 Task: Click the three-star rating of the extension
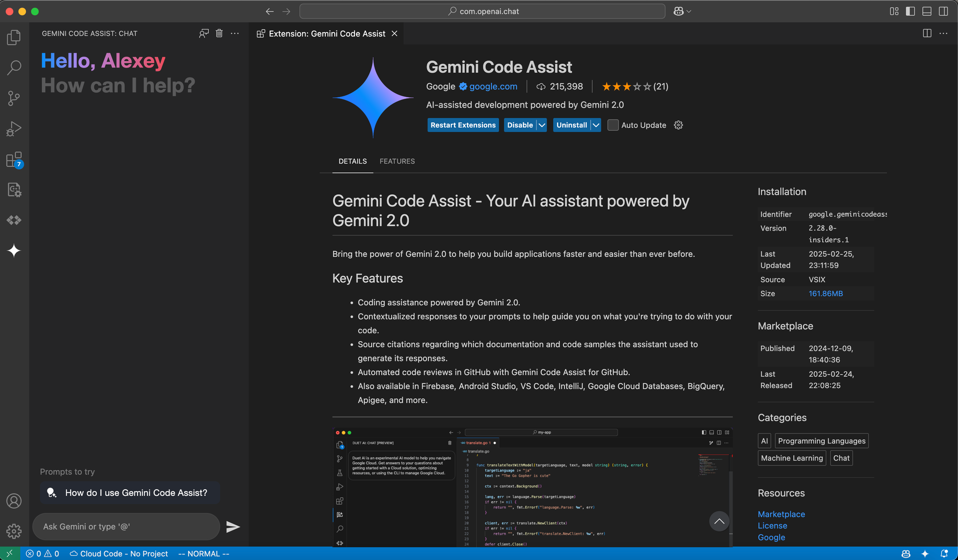click(x=627, y=87)
